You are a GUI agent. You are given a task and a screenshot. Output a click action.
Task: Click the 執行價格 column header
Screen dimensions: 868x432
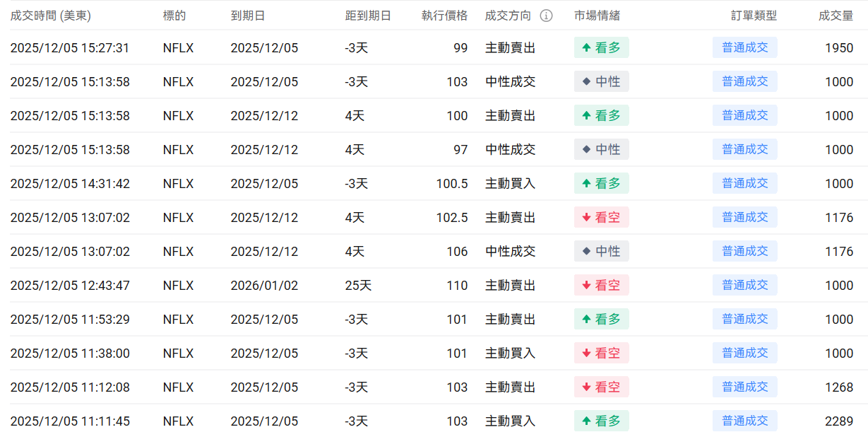point(444,16)
